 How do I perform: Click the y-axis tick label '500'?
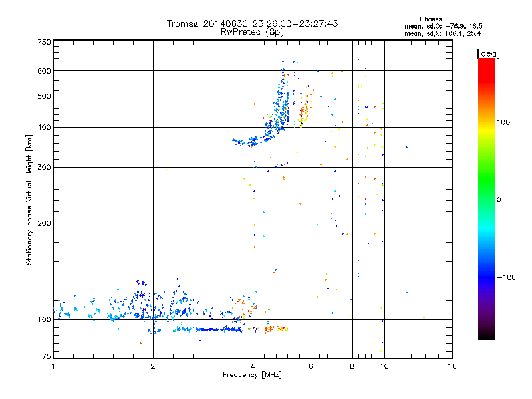[44, 96]
